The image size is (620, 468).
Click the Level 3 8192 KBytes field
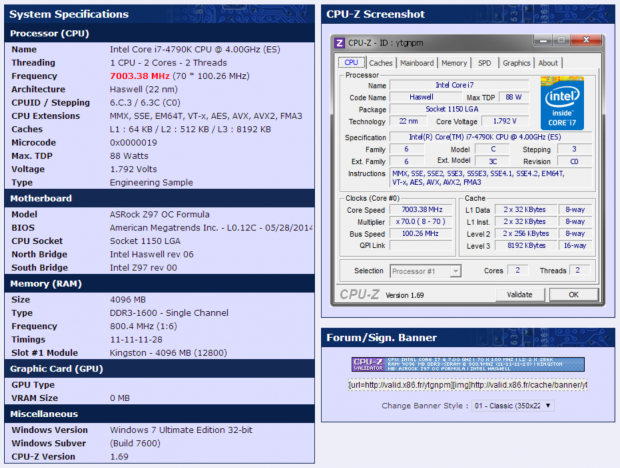(x=526, y=246)
